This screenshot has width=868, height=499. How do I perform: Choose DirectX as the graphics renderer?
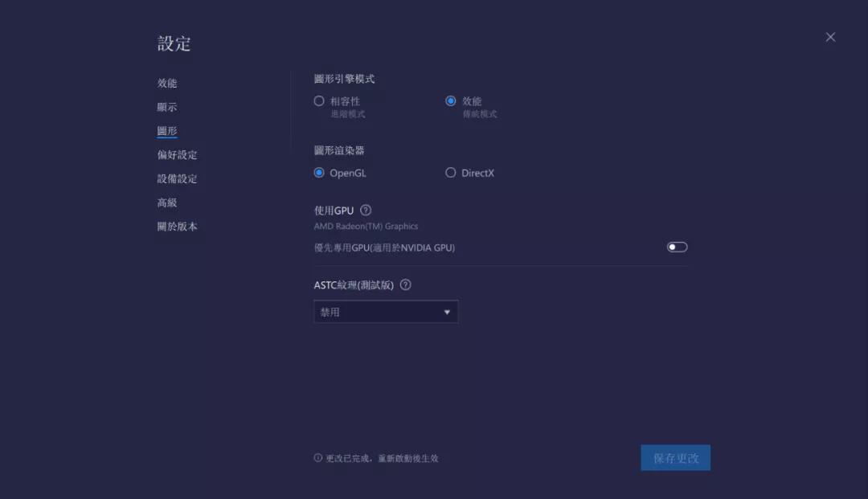[x=451, y=173]
